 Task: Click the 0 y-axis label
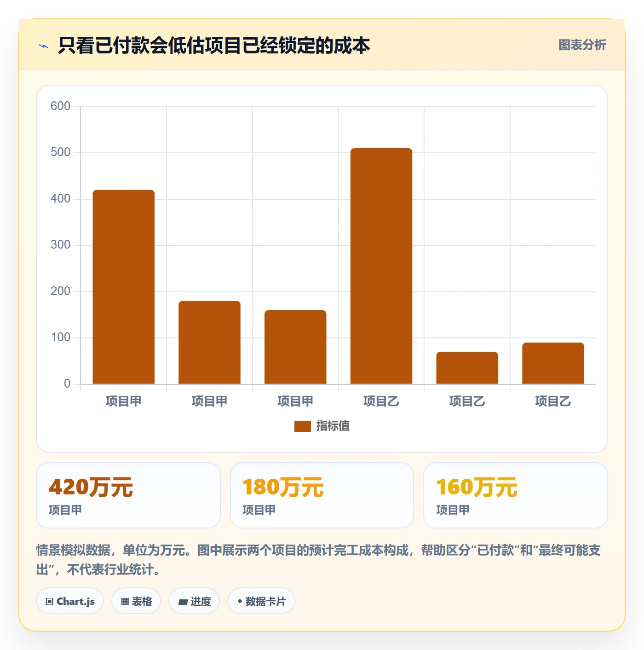(x=67, y=384)
